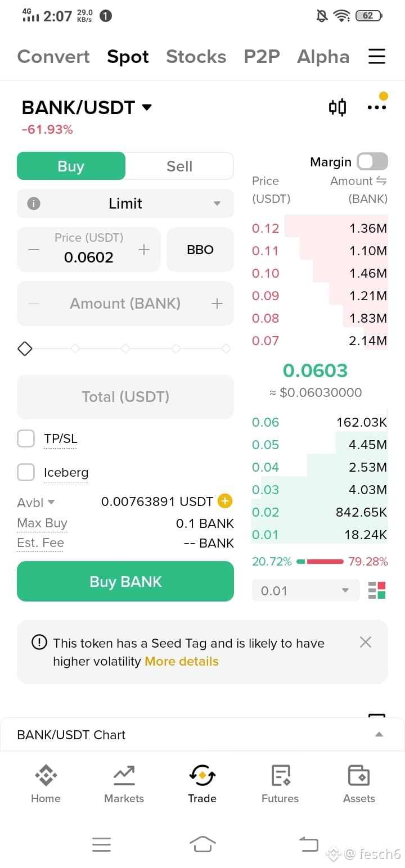Screen dimensions: 405x868
Task: Change the order book layout icon
Action: coord(377,591)
